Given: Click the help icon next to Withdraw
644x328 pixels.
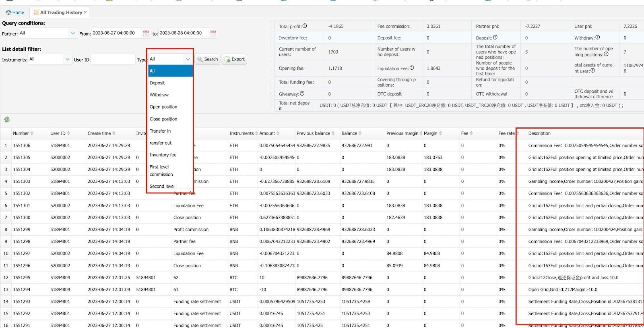Looking at the screenshot, I should pos(598,37).
